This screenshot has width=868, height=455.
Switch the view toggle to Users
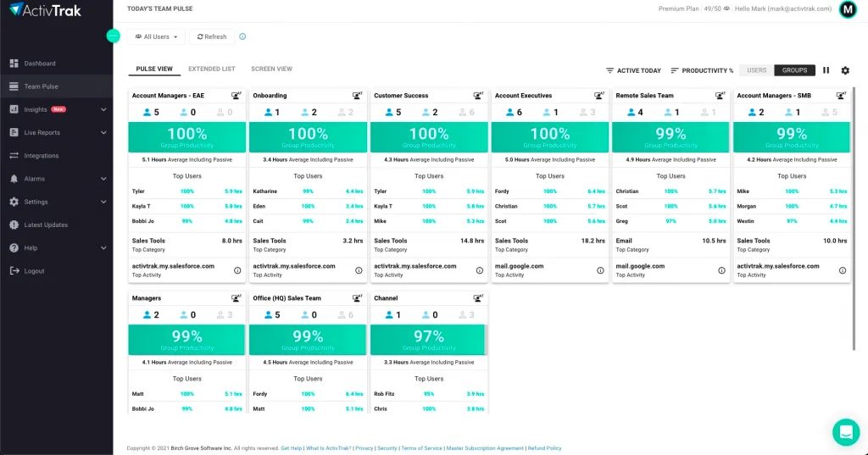pyautogui.click(x=756, y=70)
